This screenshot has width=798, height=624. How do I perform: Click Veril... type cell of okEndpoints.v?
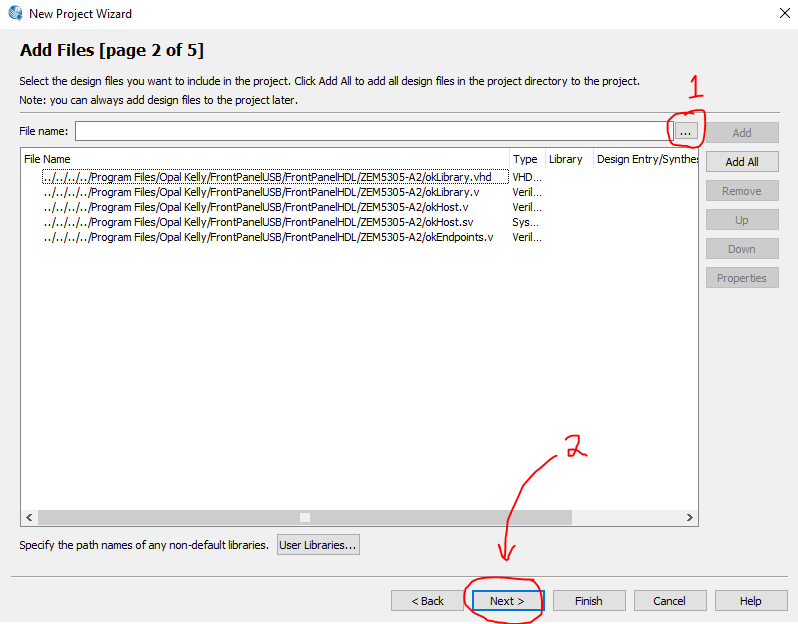pos(527,237)
